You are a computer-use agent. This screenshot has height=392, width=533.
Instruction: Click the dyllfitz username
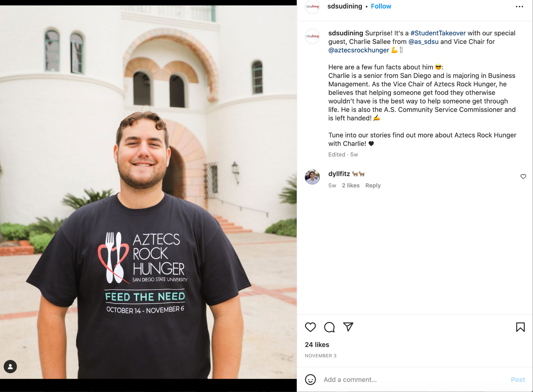point(339,174)
